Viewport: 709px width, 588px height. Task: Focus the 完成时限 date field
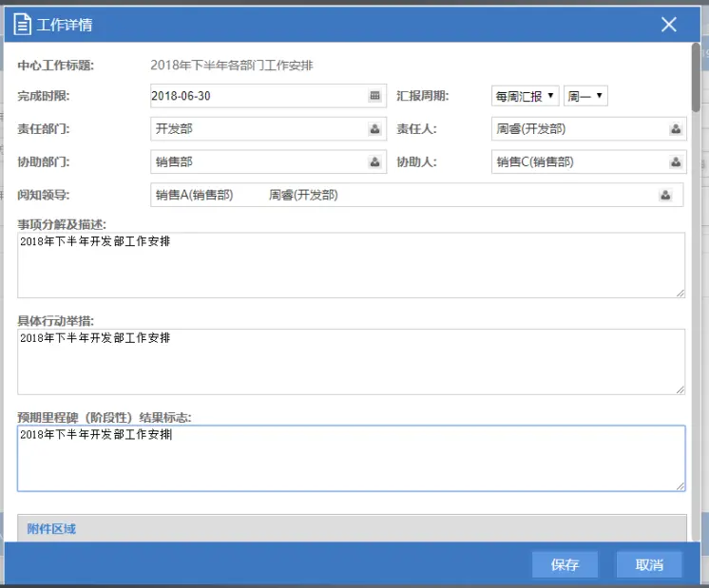tap(268, 96)
